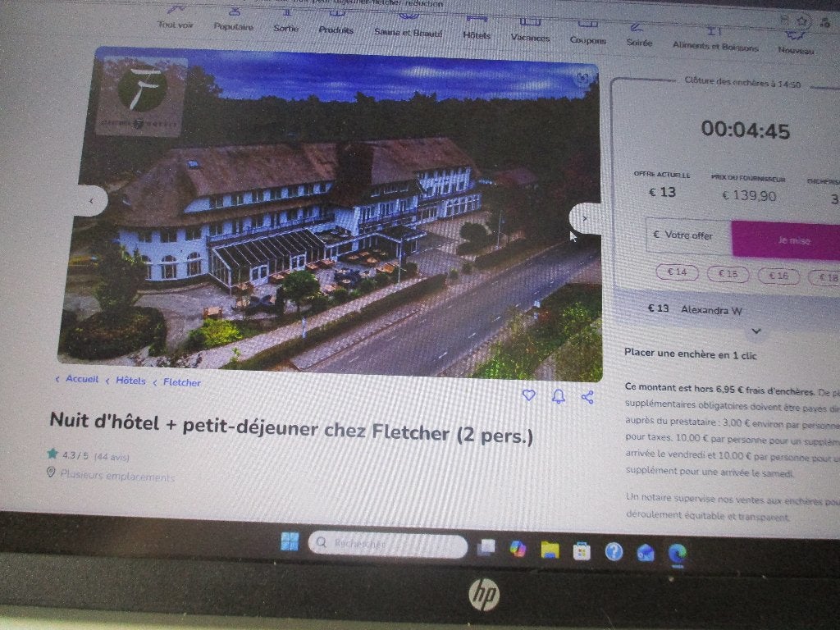Click Placer une enchère en 1 clic
840x630 pixels.
point(690,354)
